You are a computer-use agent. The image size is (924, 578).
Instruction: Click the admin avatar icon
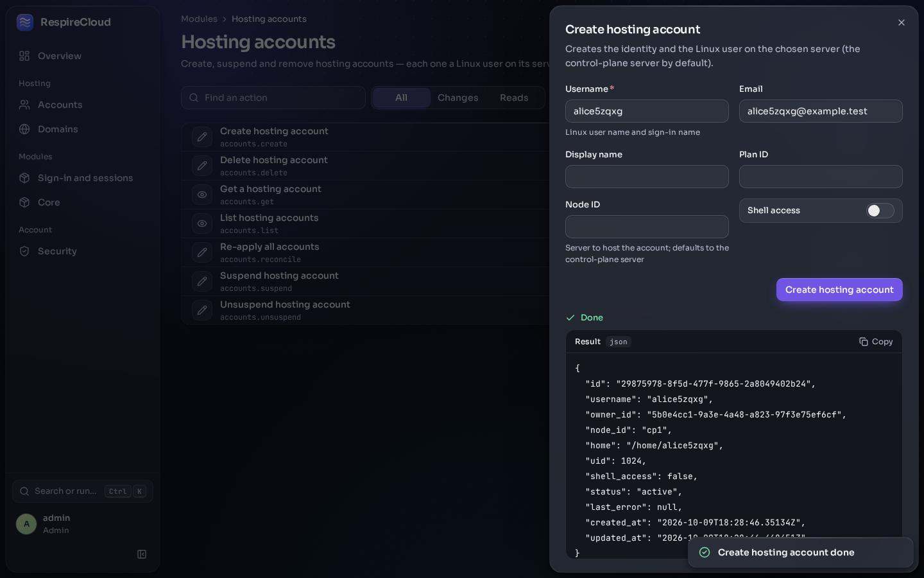(26, 524)
